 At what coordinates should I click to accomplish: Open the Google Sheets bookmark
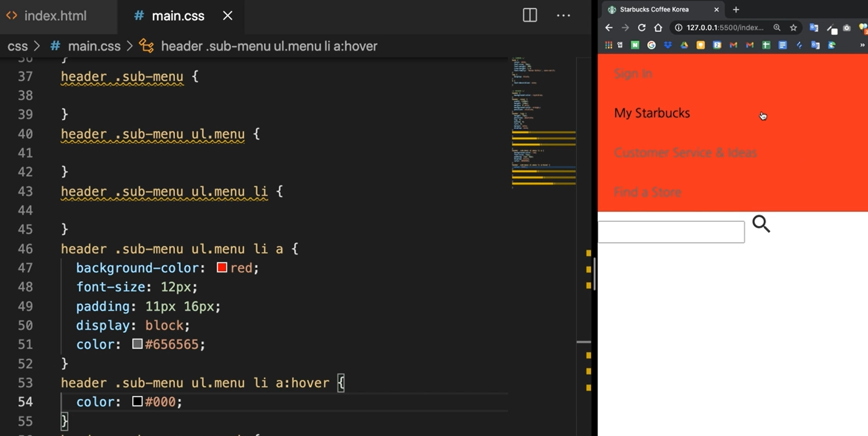click(766, 45)
